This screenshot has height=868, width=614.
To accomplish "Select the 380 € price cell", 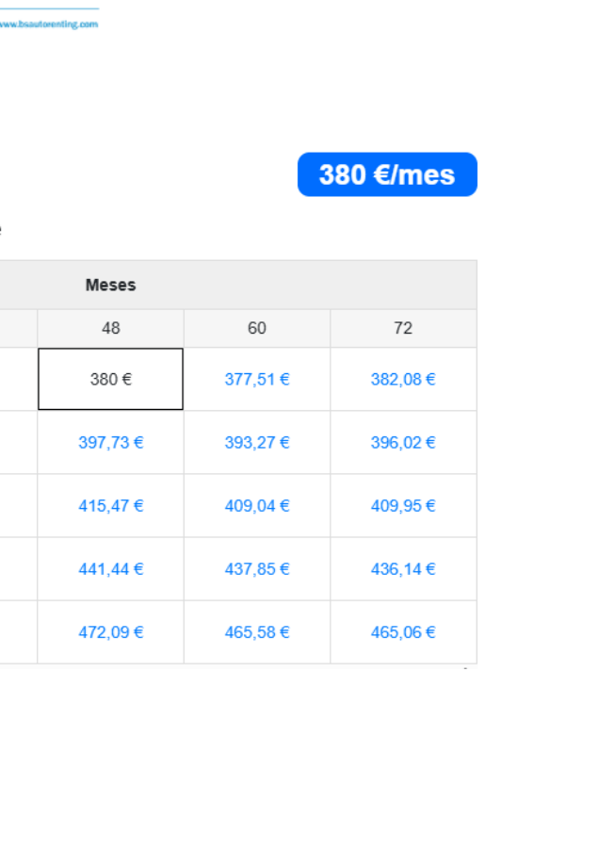I will coord(110,379).
